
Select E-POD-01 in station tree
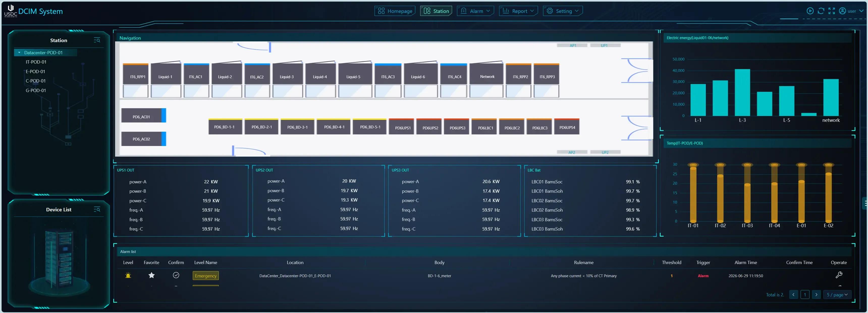35,71
